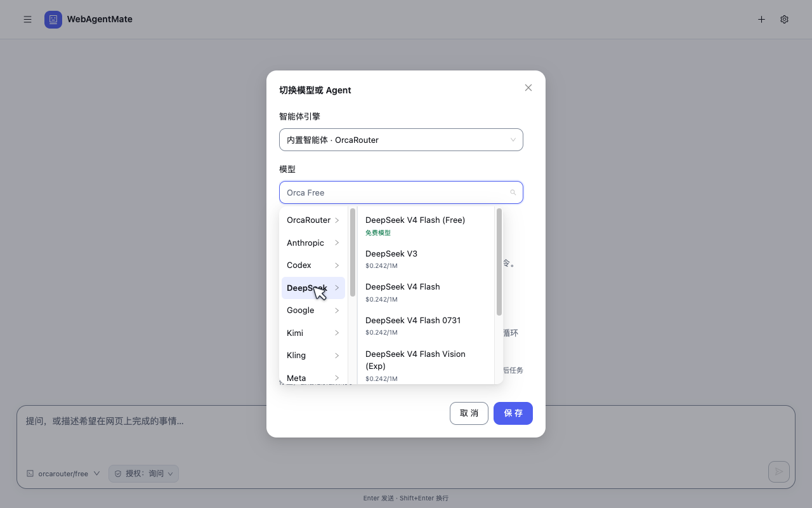
Task: Open the orcarouter/free model selector
Action: (63, 474)
